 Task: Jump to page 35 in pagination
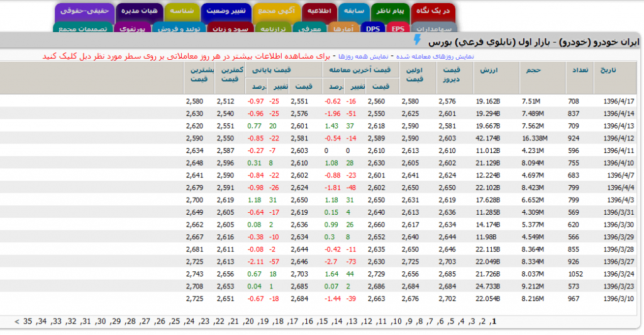pos(27,322)
